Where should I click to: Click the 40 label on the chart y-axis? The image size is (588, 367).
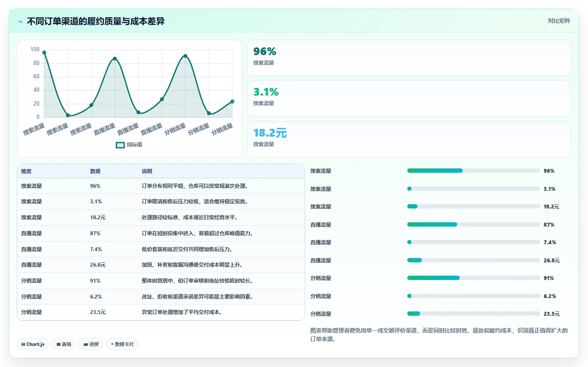coord(36,90)
